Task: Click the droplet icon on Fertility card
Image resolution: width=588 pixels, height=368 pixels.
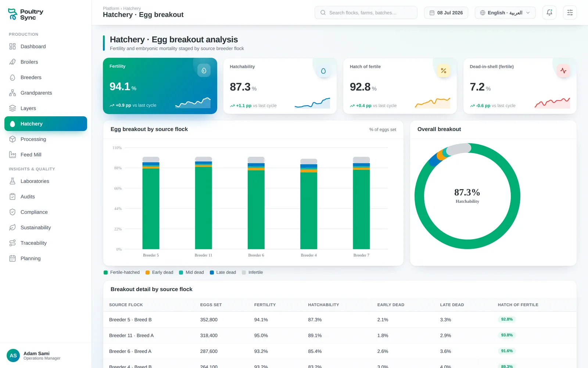Action: (204, 70)
